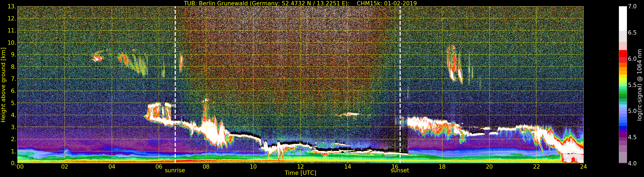Viewport: 644px width, 177px height.
Task: Click time axis tick label '08'
Action: coord(206,167)
